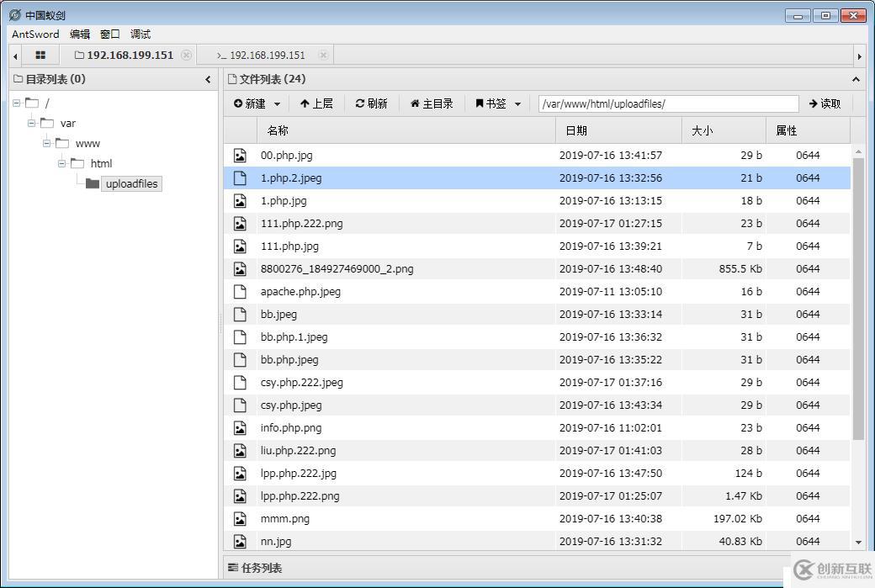Select the uploadfiles folder in tree
Image resolution: width=875 pixels, height=588 pixels.
(132, 183)
